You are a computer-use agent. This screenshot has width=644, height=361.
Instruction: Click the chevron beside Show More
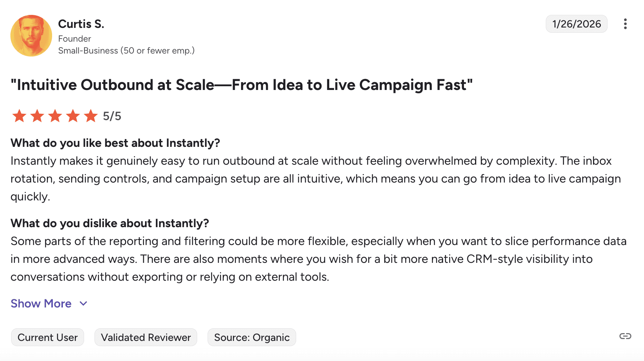(84, 303)
